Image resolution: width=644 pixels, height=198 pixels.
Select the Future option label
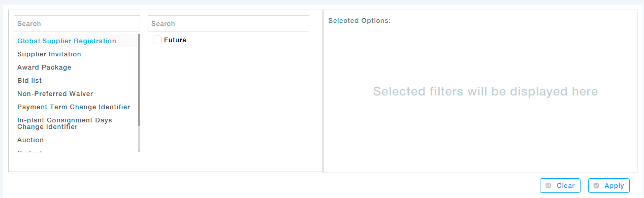click(x=175, y=40)
